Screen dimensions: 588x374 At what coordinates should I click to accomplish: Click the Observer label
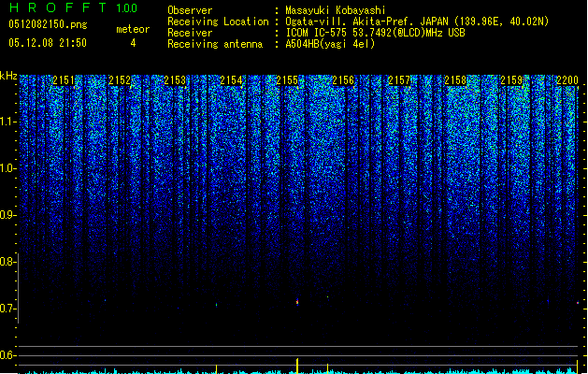pyautogui.click(x=190, y=10)
